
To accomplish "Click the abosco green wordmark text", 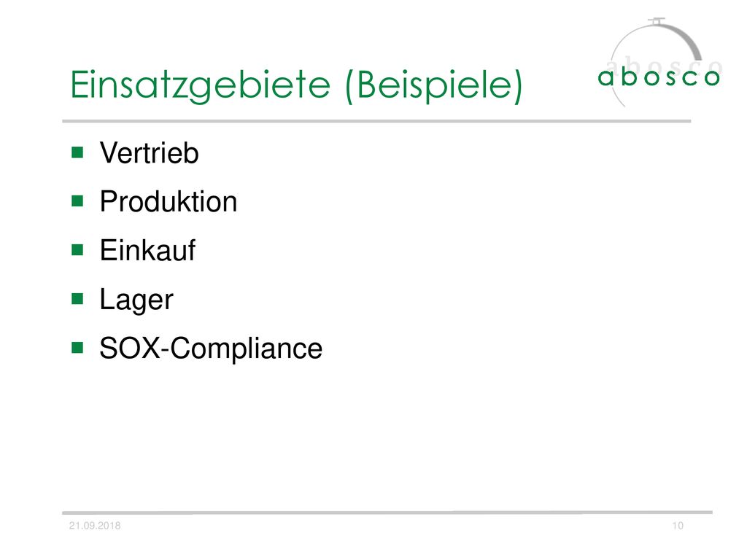I will (659, 77).
